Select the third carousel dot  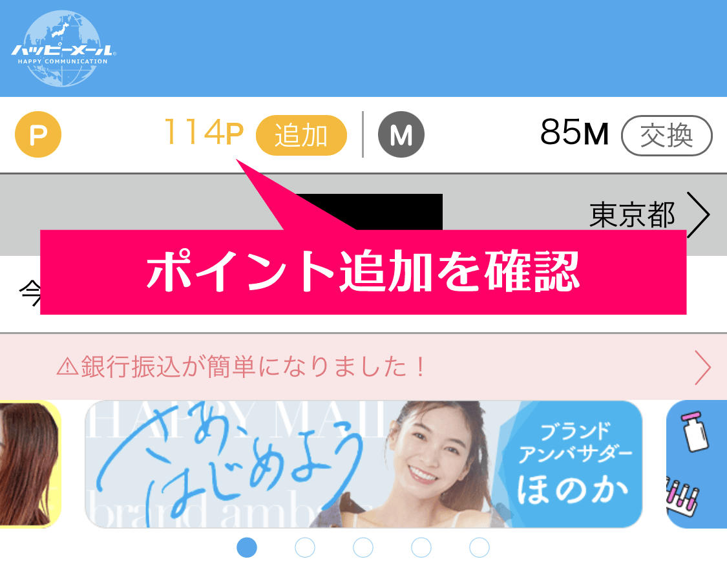pyautogui.click(x=363, y=548)
